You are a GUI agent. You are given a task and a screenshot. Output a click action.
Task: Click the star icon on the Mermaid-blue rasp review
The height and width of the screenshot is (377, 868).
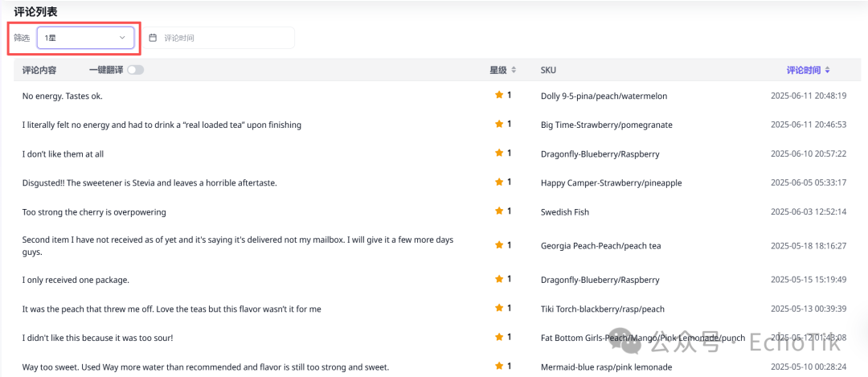[499, 366]
